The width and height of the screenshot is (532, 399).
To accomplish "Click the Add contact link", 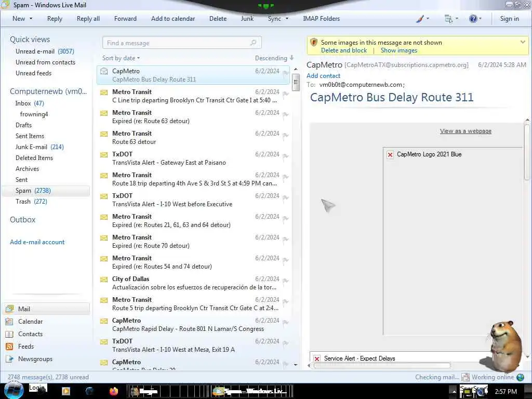I will tap(323, 76).
